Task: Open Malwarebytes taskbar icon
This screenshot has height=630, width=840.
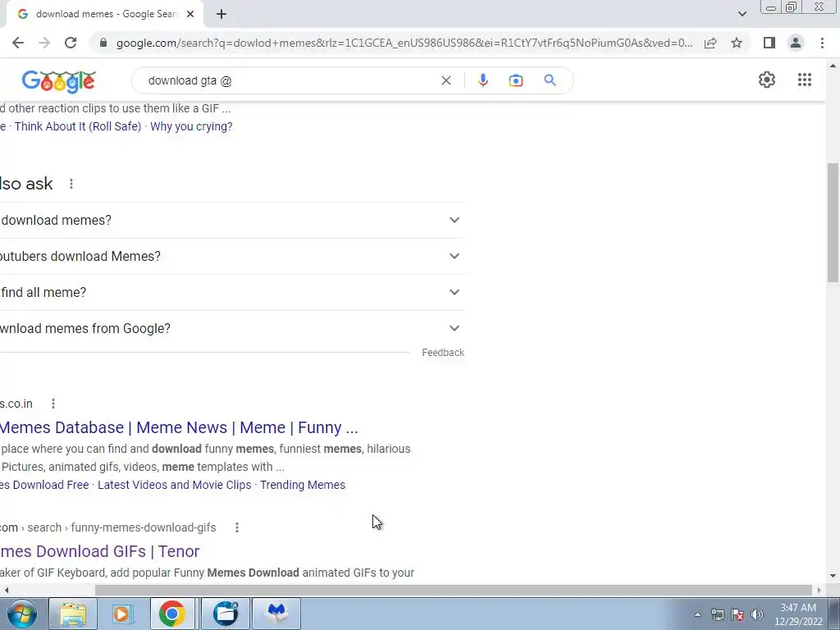Action: pyautogui.click(x=276, y=614)
